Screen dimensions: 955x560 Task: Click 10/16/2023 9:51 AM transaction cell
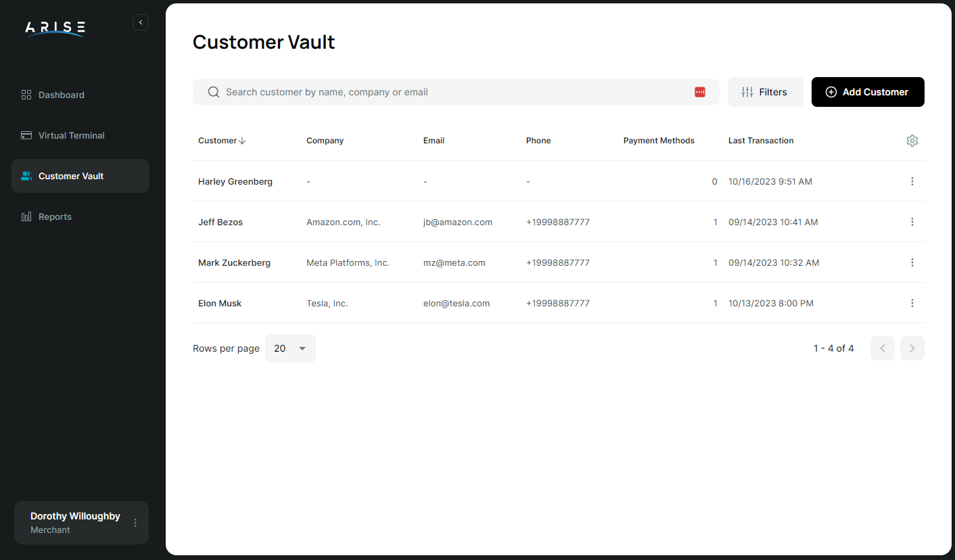[x=770, y=181]
